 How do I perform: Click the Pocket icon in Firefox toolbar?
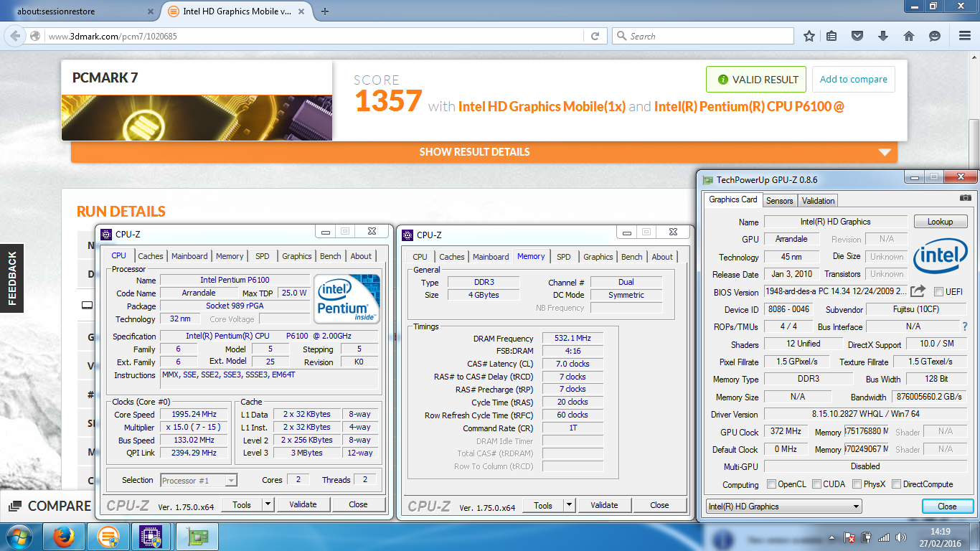tap(857, 36)
